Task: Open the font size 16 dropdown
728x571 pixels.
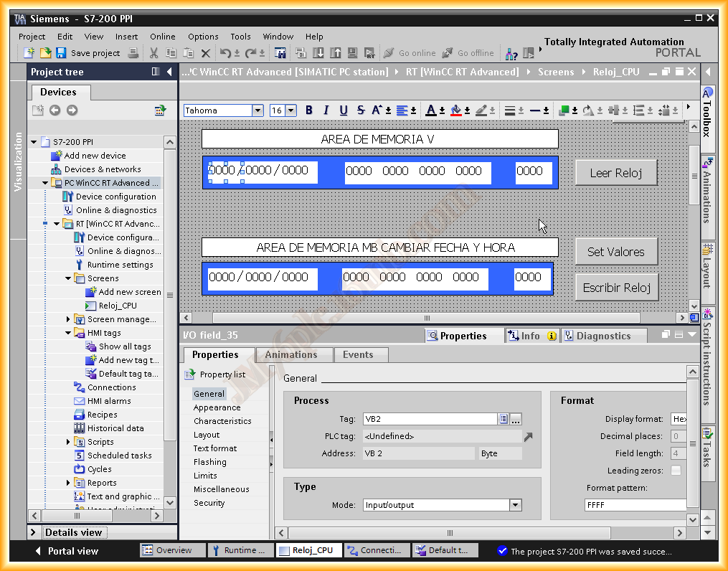Action: coord(290,110)
